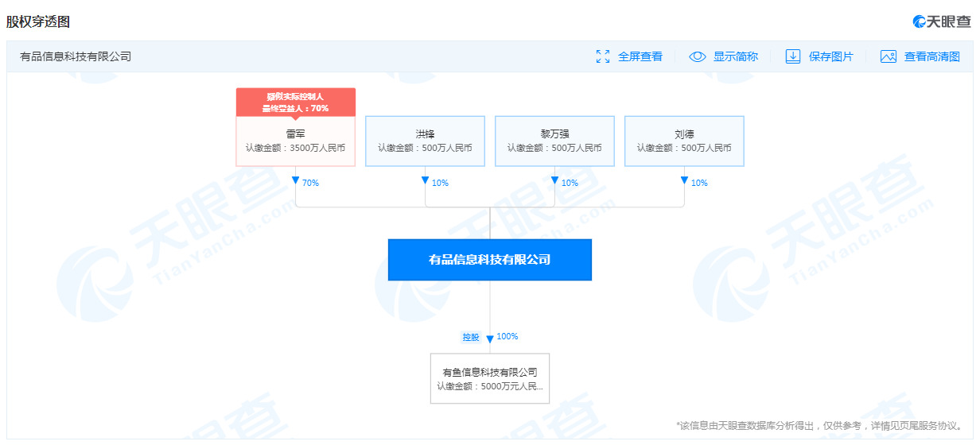Click 认缴金额：5000万元人民 text in subsidiary

[490, 386]
